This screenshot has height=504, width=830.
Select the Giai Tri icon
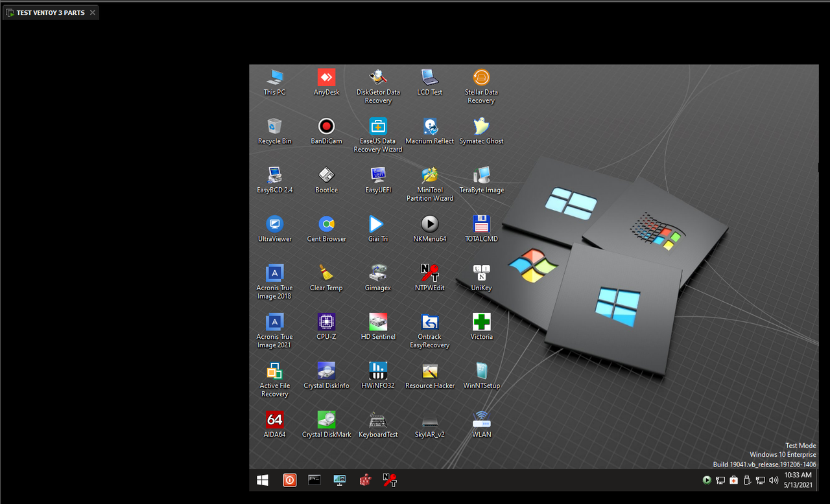378,229
